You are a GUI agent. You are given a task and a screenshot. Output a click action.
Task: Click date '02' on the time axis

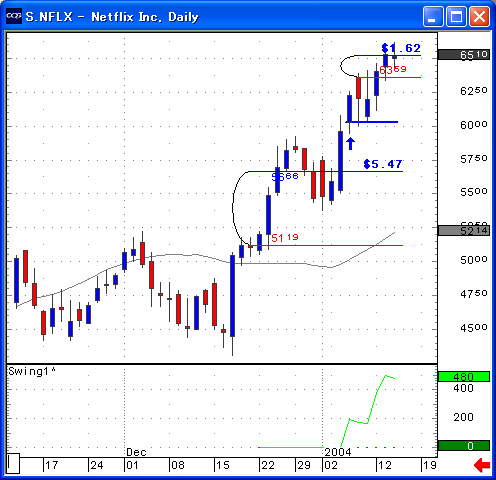point(331,465)
